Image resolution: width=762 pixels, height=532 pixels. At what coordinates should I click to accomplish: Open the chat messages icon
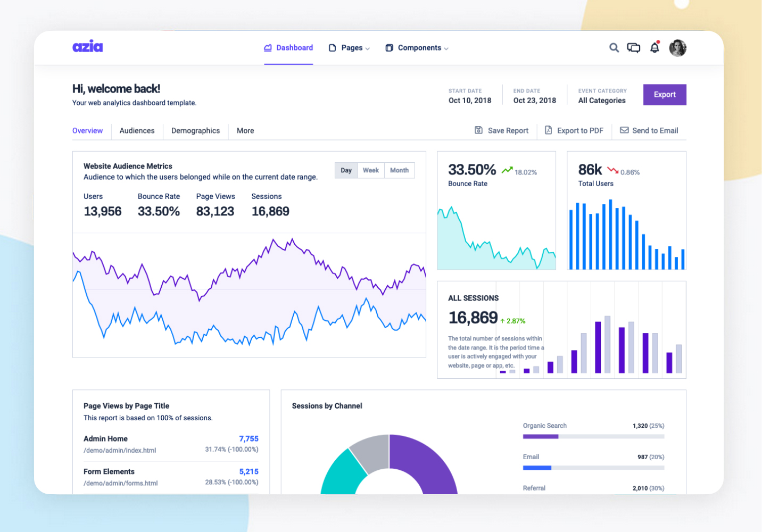coord(634,48)
